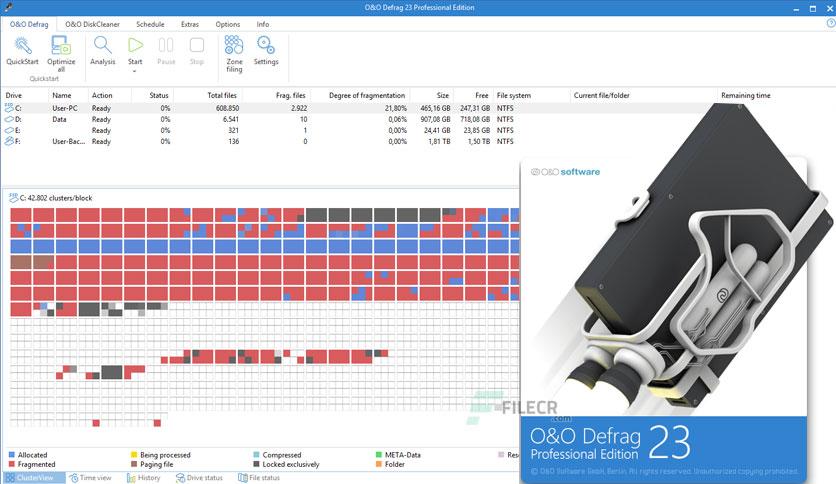Click the QuickStart icon
Viewport: 836px width, 484px height.
(23, 46)
